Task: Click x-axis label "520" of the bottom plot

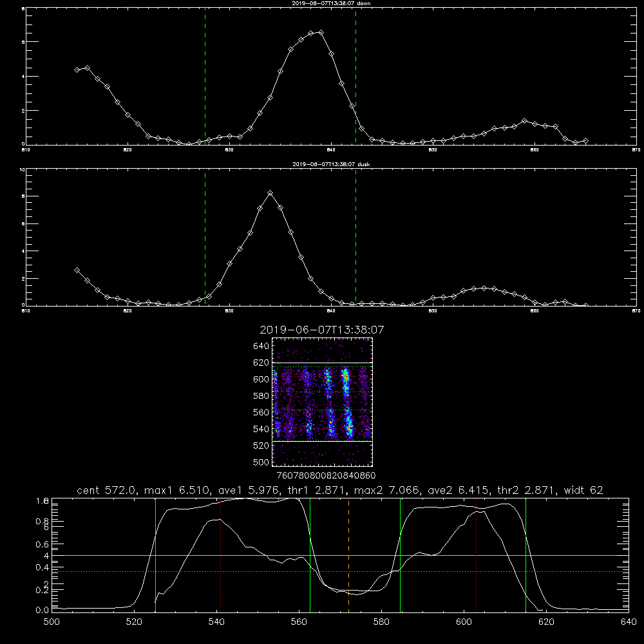Action: click(x=134, y=621)
